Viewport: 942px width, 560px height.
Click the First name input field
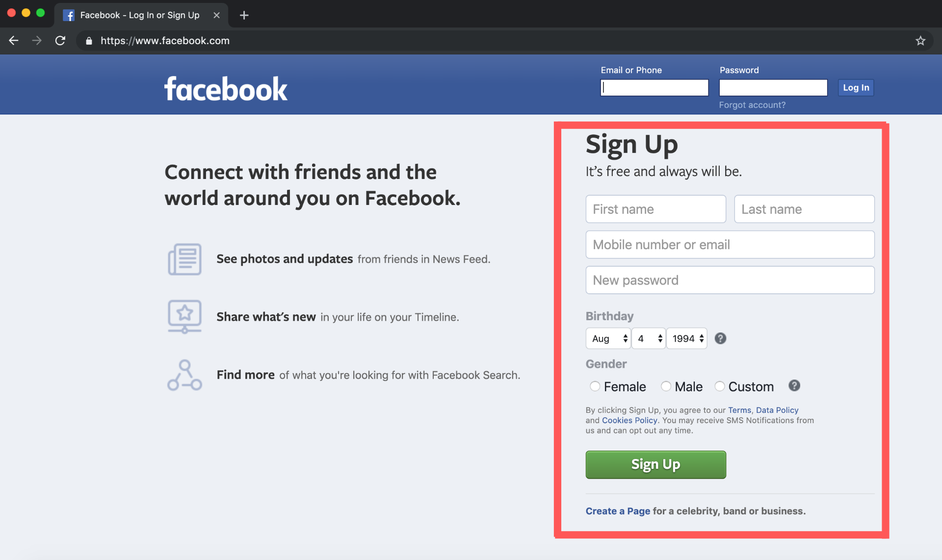click(655, 208)
